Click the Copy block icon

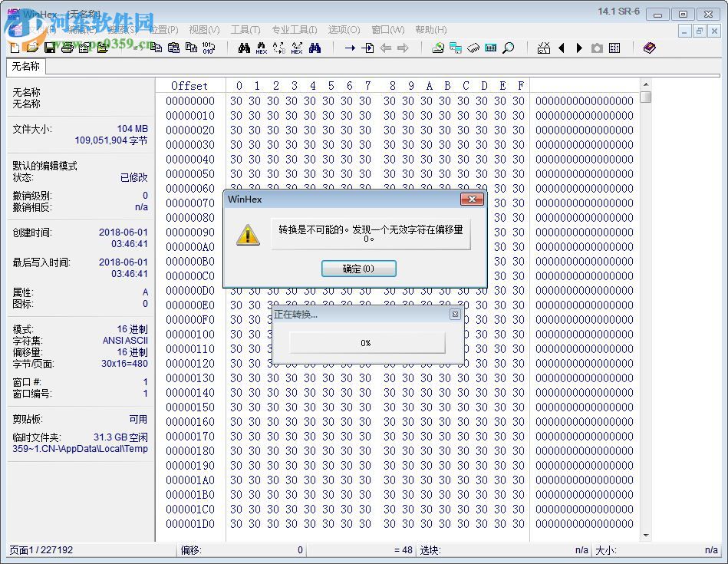pyautogui.click(x=156, y=48)
